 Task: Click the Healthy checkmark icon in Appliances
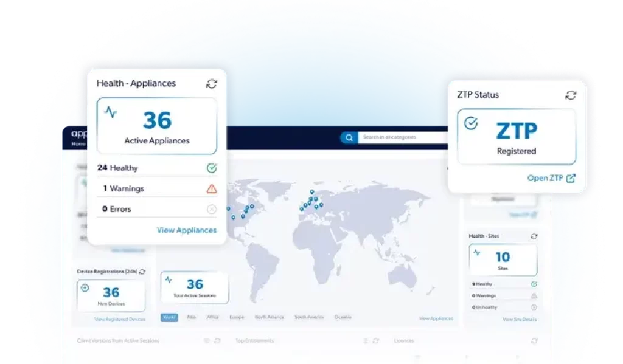click(x=211, y=168)
